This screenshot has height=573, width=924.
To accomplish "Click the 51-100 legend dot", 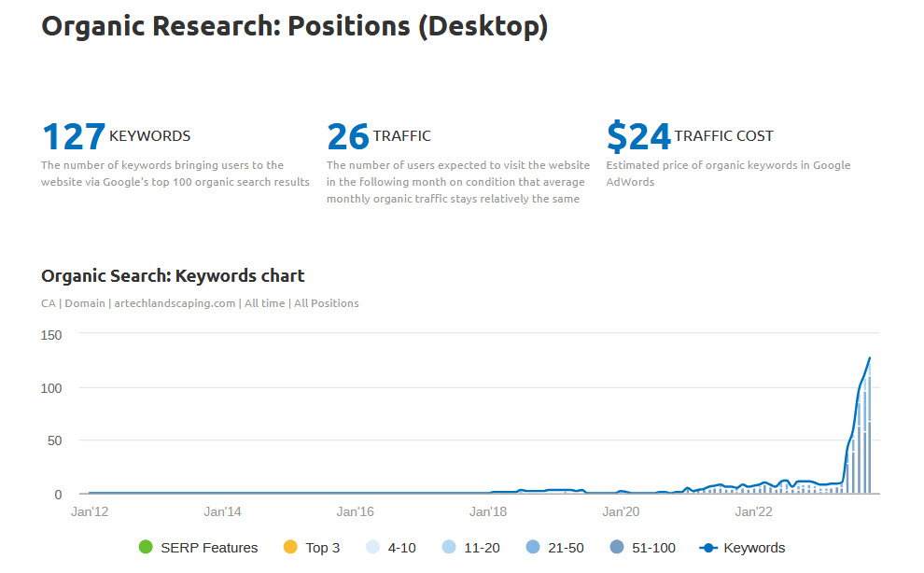I will coord(617,548).
